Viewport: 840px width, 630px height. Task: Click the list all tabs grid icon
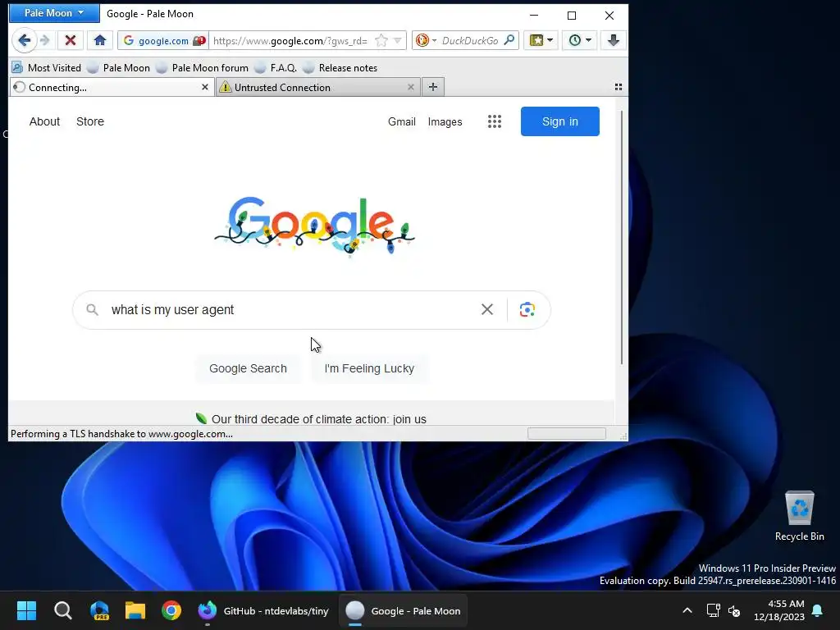[x=619, y=87]
